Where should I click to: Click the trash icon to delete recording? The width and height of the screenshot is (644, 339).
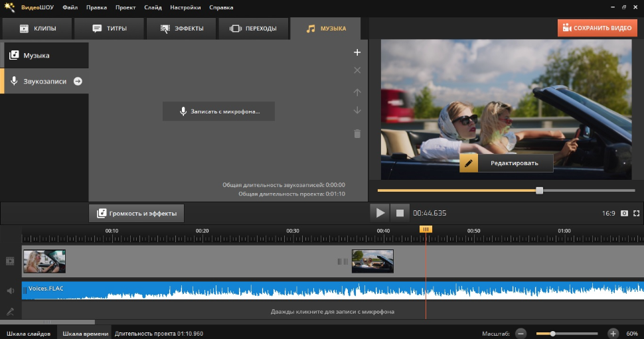coord(357,133)
